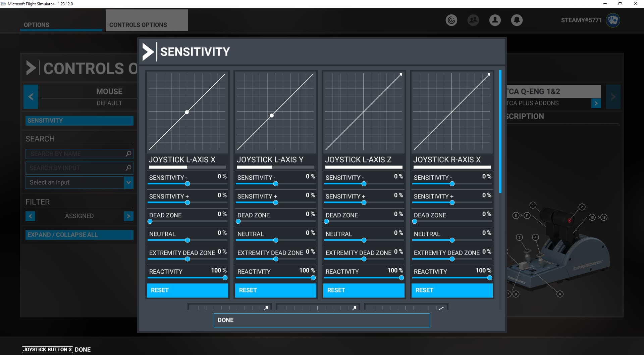Click L-Axis X Sensitivity + slider handle
The height and width of the screenshot is (355, 644).
(187, 203)
